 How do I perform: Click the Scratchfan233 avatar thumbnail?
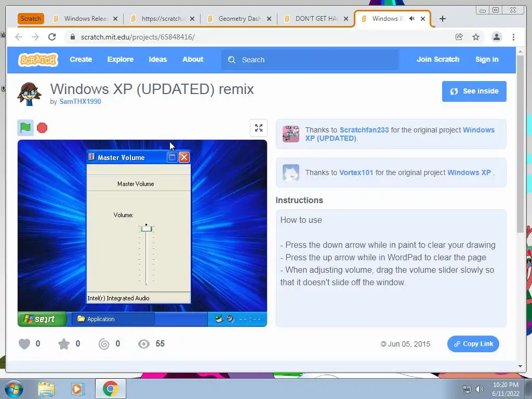pyautogui.click(x=291, y=134)
